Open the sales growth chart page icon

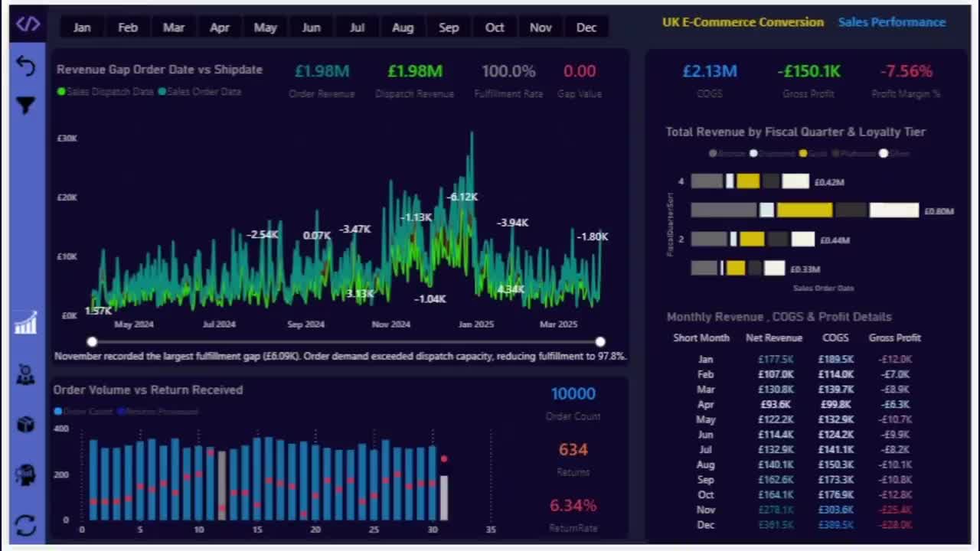(25, 322)
